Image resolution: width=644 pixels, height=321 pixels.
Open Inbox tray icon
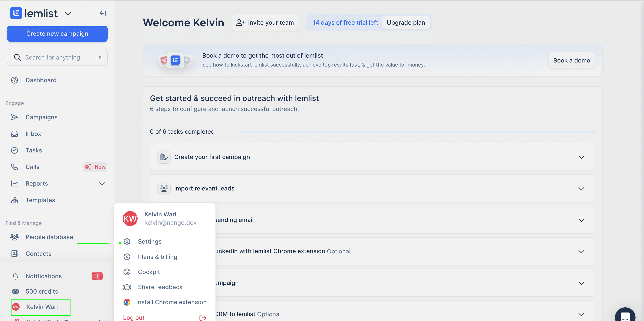pos(14,134)
